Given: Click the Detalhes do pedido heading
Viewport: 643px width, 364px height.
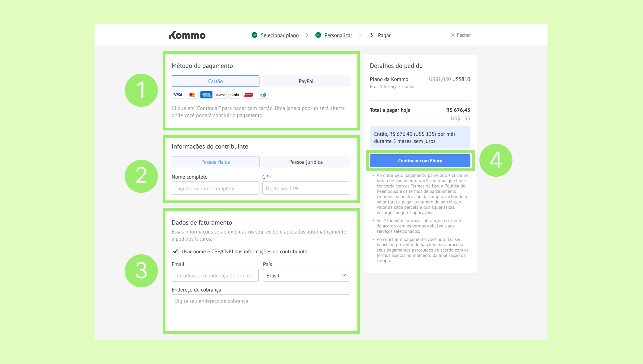Looking at the screenshot, I should pyautogui.click(x=396, y=66).
